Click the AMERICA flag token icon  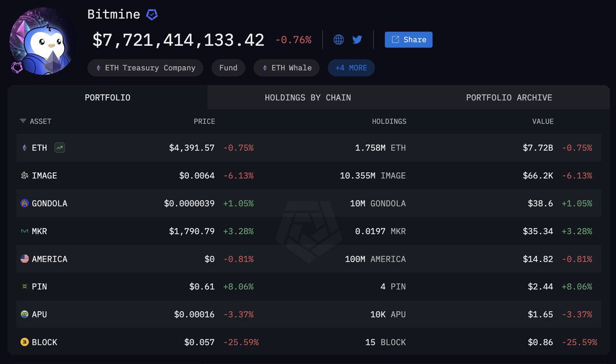[x=24, y=259]
